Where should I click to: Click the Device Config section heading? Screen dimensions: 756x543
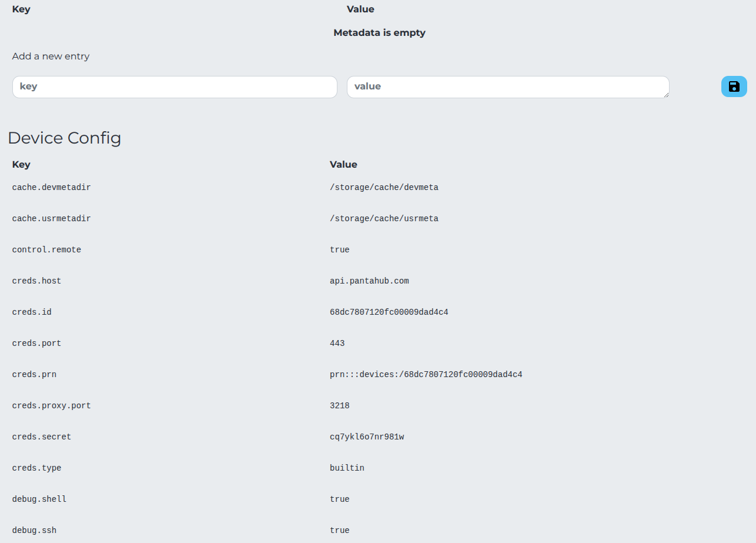65,138
